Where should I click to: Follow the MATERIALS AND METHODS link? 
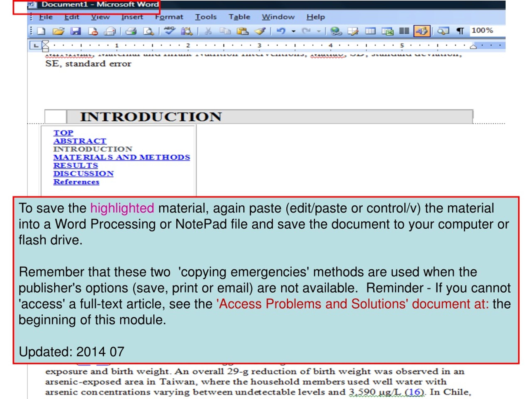(x=122, y=157)
